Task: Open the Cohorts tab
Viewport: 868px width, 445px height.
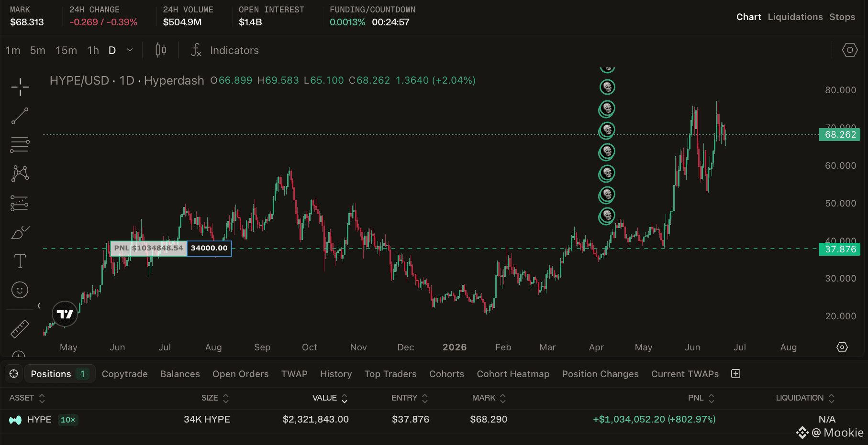Action: click(x=446, y=374)
